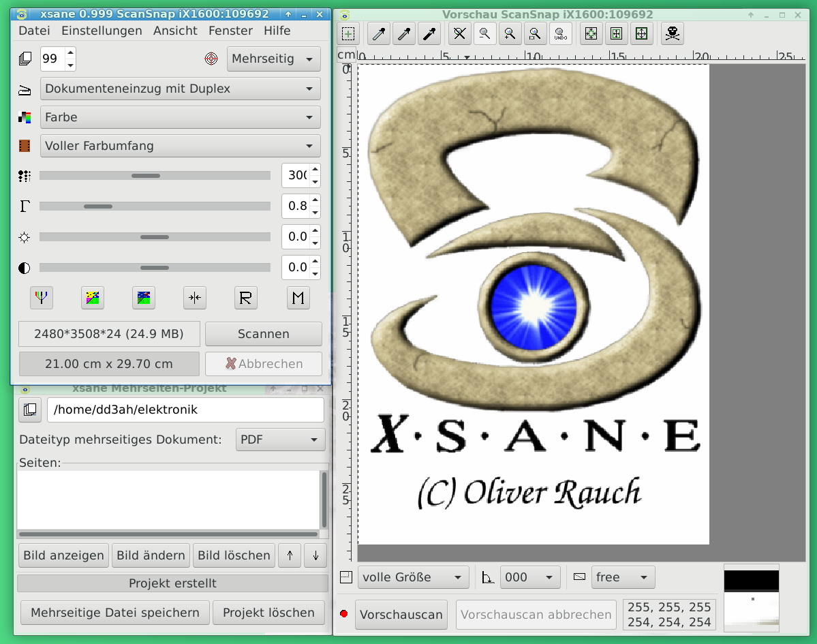
Task: Move selected page down with arrow button
Action: click(315, 555)
